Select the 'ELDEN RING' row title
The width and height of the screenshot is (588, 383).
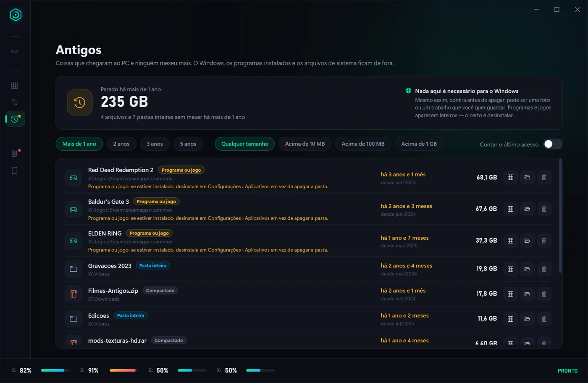105,233
